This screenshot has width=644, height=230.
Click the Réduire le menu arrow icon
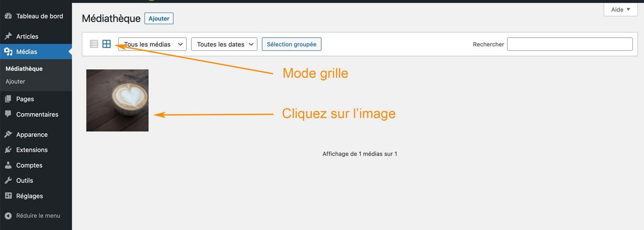tap(8, 215)
